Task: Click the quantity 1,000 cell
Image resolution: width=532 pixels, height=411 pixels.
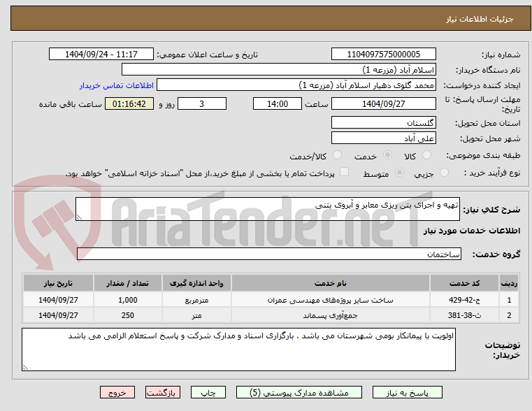Action: [x=127, y=300]
